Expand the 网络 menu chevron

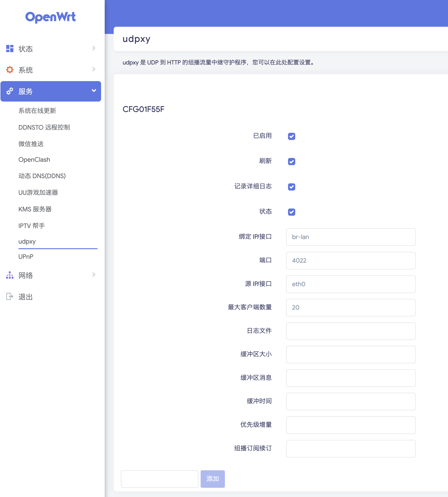[x=94, y=275]
